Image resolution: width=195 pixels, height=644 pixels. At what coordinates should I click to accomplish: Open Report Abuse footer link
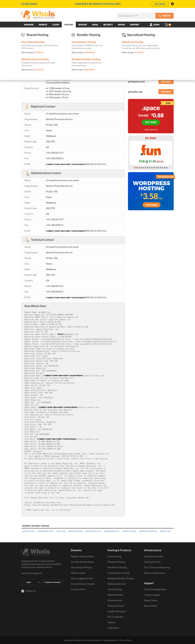tap(151, 600)
